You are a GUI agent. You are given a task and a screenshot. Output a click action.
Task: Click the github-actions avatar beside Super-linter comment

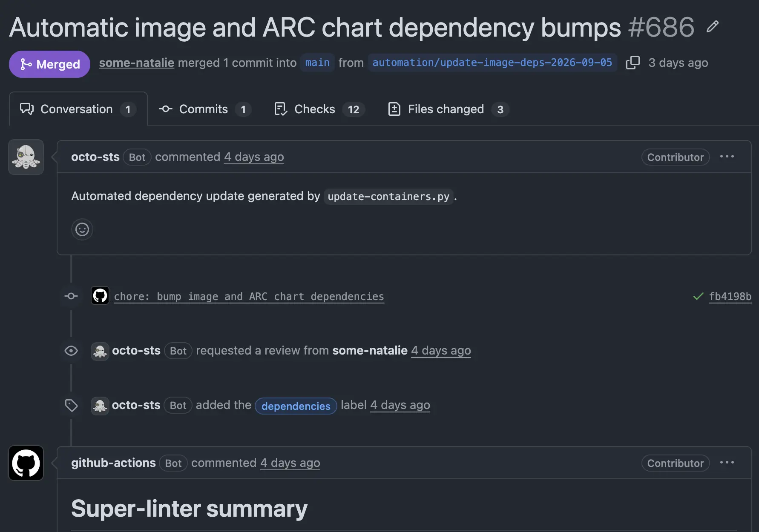26,463
